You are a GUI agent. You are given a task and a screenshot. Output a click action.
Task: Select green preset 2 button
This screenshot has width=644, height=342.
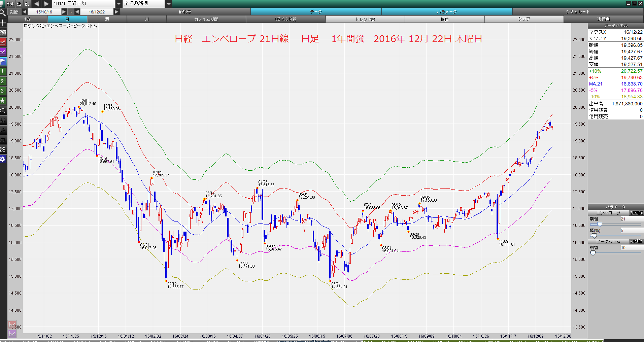point(3,81)
